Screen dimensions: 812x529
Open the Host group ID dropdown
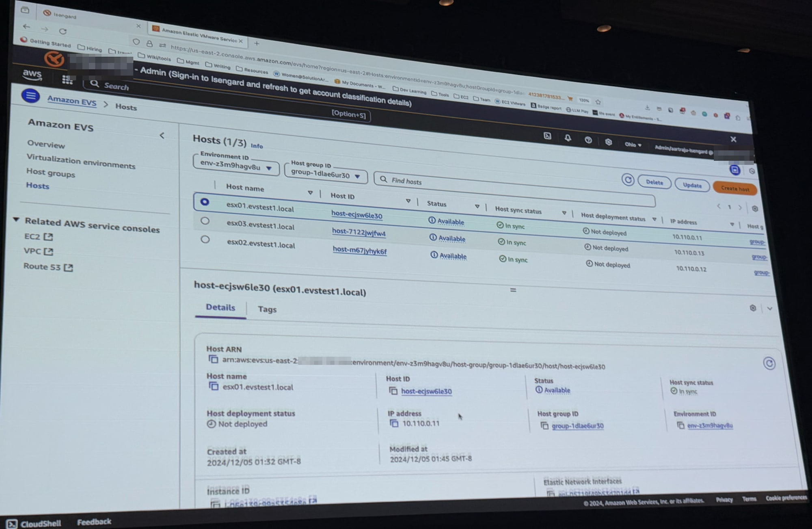point(326,174)
